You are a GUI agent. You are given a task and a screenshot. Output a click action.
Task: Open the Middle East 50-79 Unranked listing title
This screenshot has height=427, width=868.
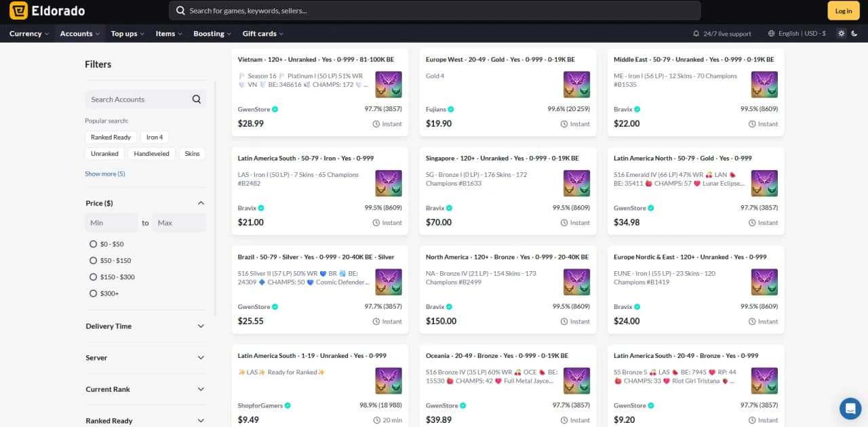[x=694, y=60]
